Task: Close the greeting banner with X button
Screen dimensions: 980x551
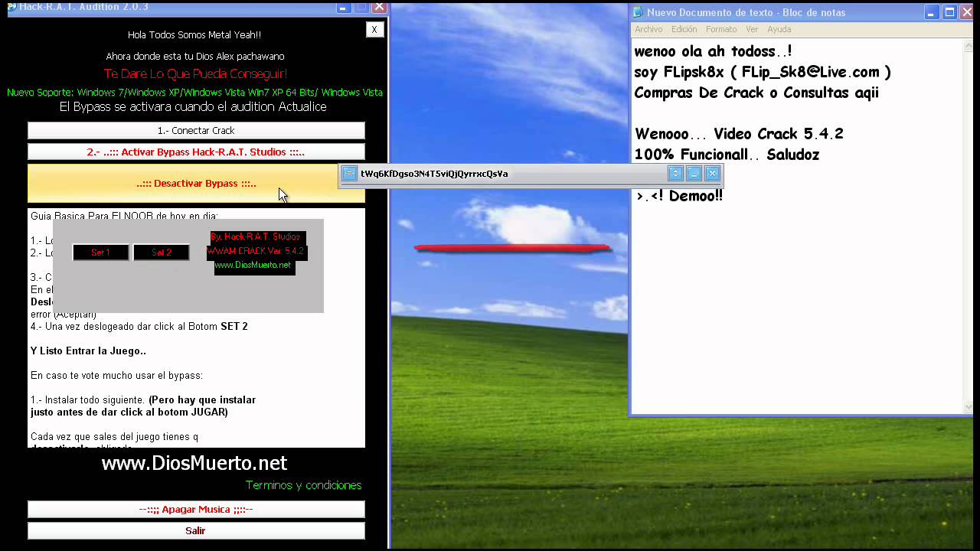Action: 374,30
